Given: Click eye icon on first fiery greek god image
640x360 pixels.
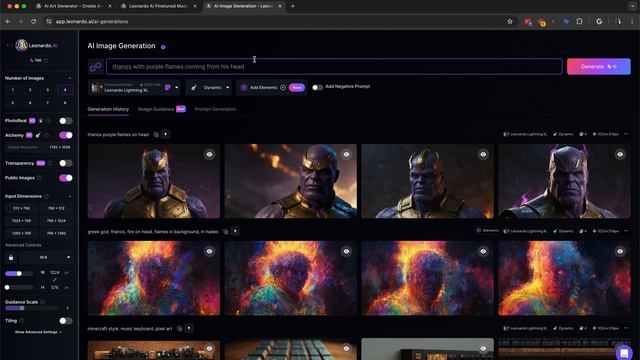Looking at the screenshot, I should pos(209,251).
